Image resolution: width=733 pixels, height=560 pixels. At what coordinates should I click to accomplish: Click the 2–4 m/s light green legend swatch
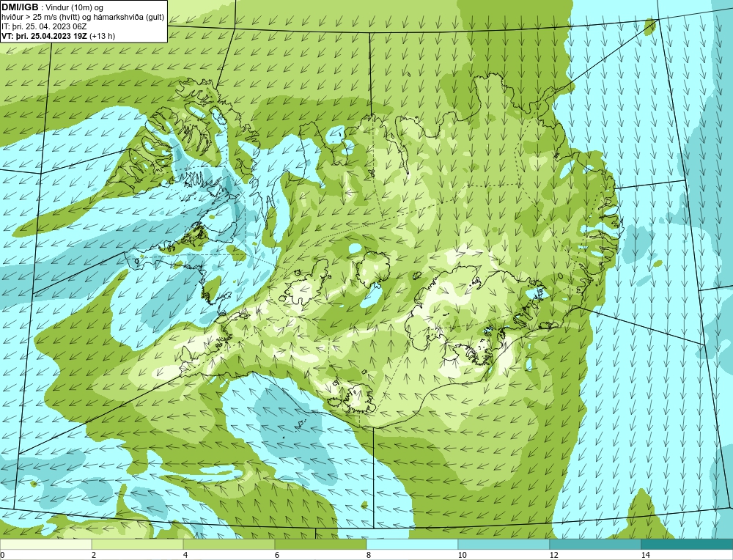pyautogui.click(x=138, y=544)
